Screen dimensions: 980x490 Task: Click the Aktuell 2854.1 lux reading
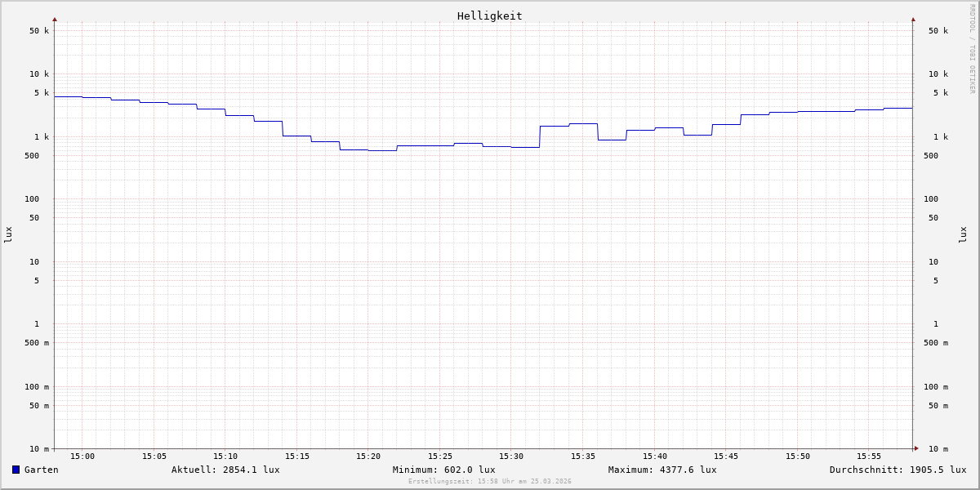point(225,470)
